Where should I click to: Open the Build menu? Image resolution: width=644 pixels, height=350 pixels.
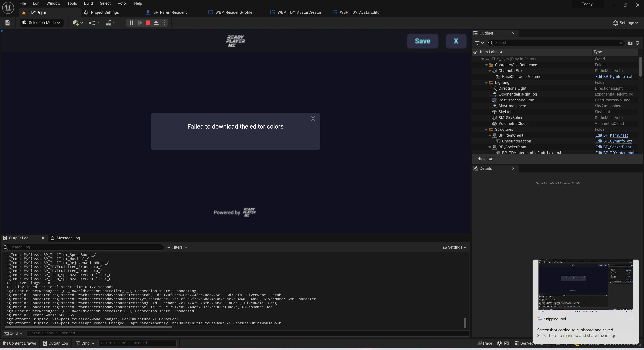point(88,3)
